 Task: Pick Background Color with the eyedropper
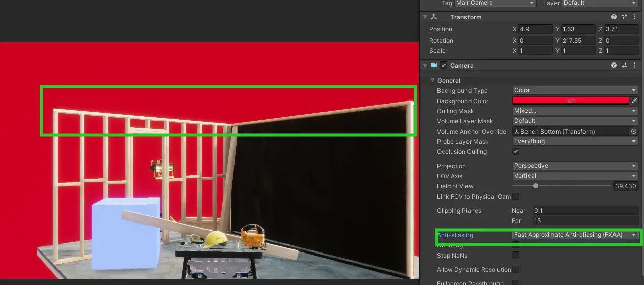pos(634,101)
